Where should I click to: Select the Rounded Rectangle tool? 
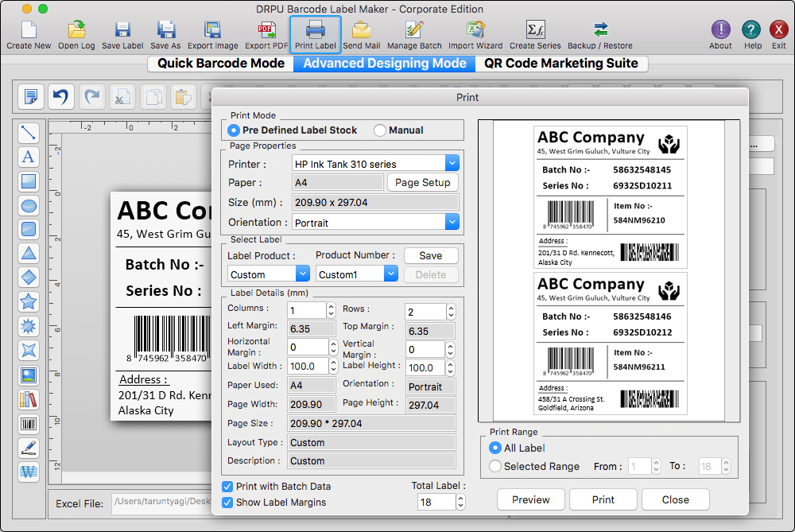[29, 229]
